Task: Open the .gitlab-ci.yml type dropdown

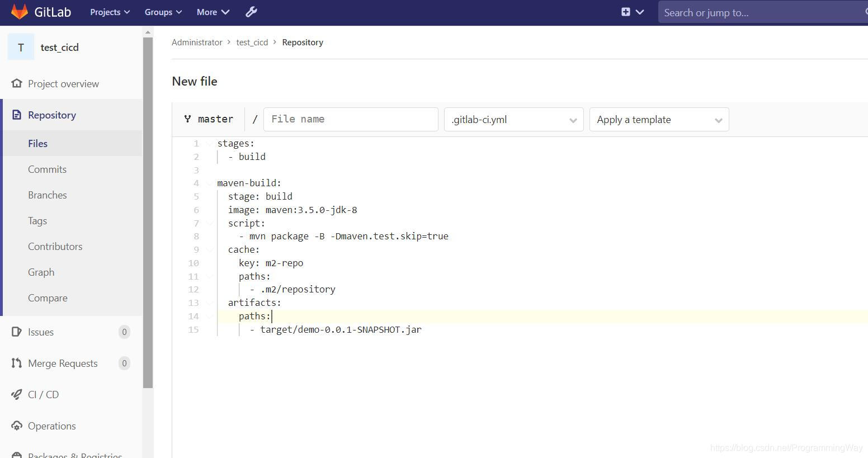Action: pos(513,119)
